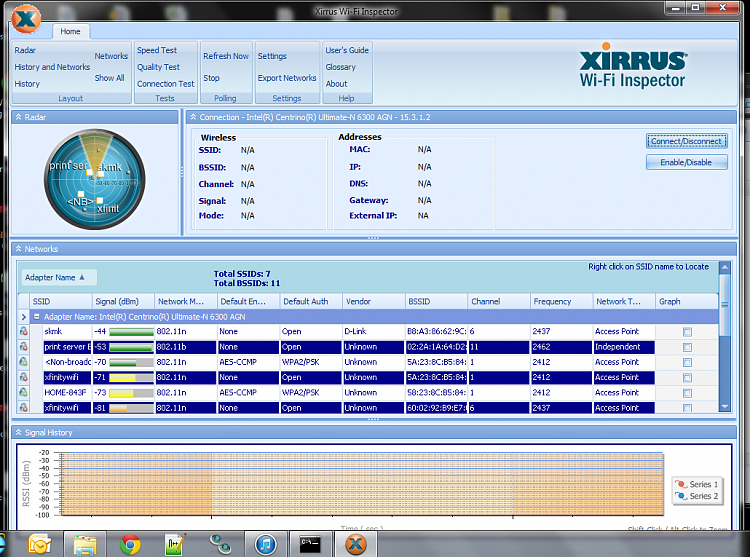Click the network icon beside print server row
Viewport: 750px width, 557px height.
[x=23, y=347]
